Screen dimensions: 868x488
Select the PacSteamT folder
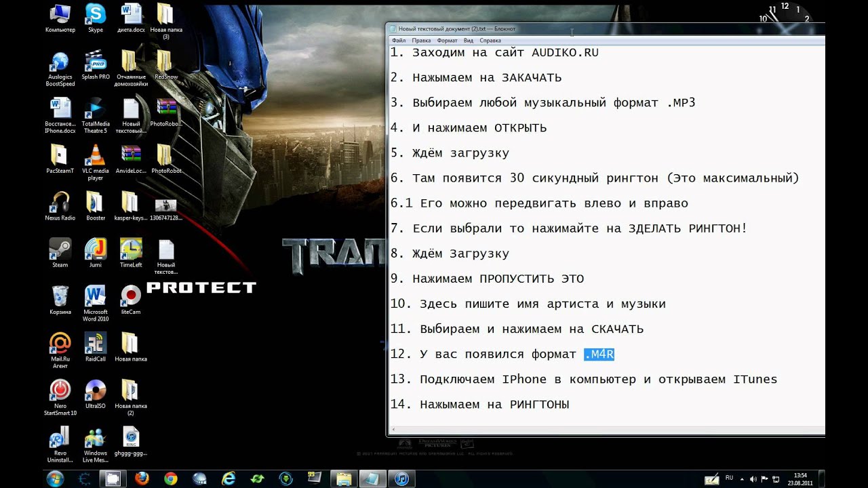point(60,159)
